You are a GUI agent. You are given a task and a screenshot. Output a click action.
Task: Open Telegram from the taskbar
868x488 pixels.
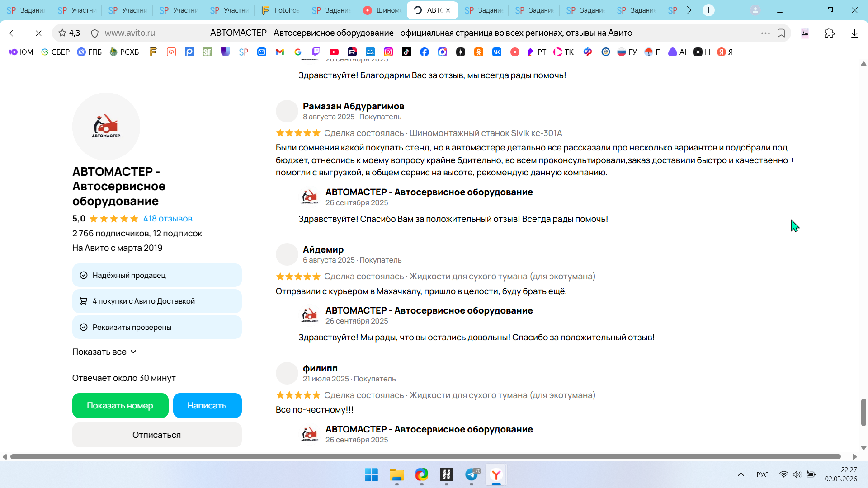point(472,474)
